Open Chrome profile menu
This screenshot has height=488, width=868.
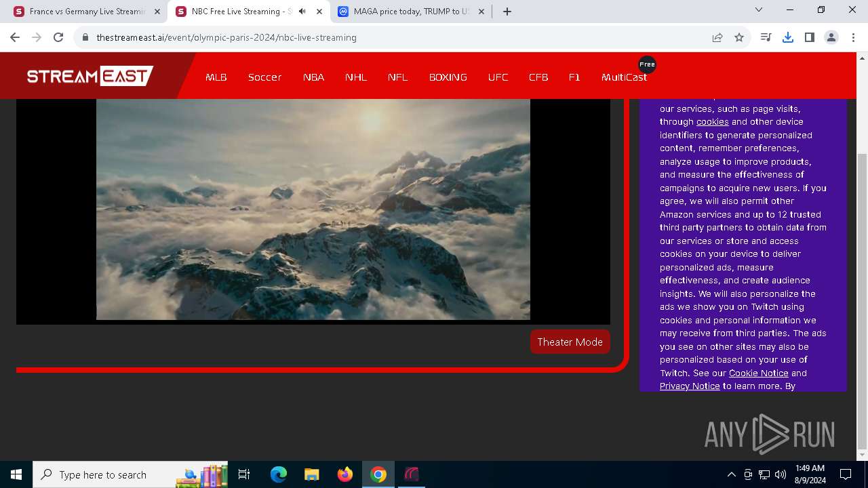click(x=831, y=37)
